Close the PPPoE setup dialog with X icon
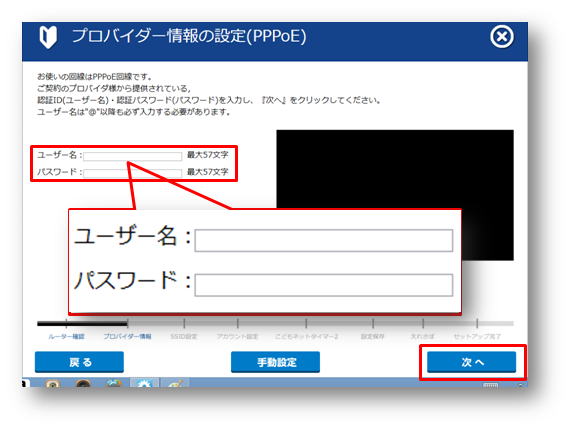This screenshot has width=570, height=429. (x=502, y=37)
